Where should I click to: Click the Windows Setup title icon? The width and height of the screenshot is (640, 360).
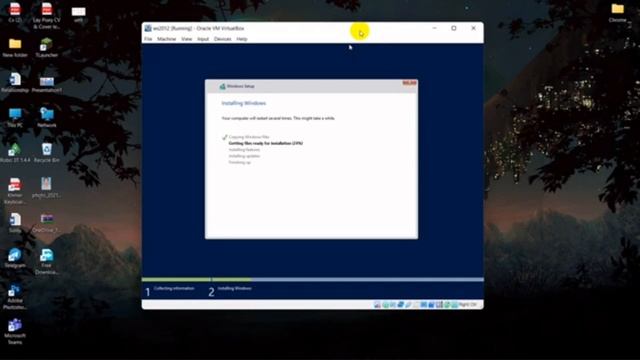pyautogui.click(x=222, y=86)
